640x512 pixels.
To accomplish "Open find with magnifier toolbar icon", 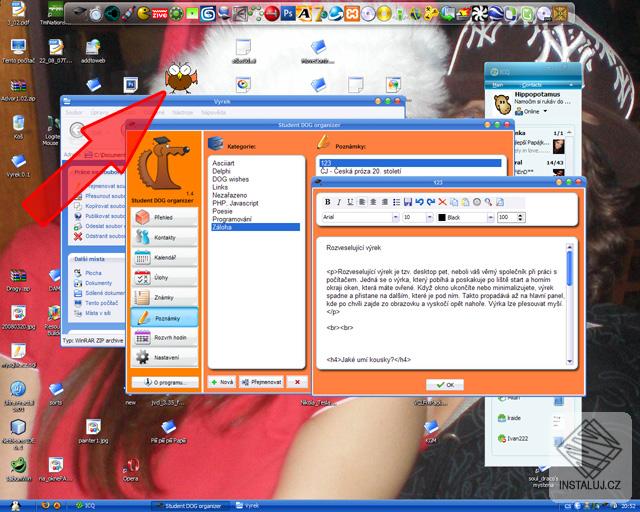I will 488,202.
